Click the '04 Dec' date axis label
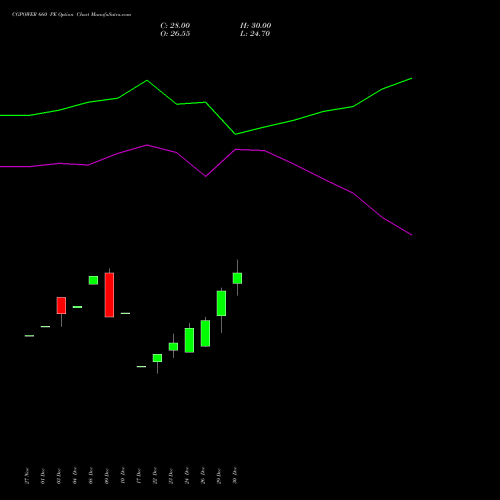 point(75,476)
